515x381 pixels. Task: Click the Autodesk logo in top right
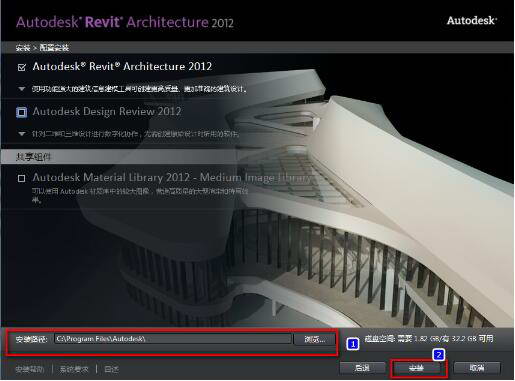[x=472, y=21]
